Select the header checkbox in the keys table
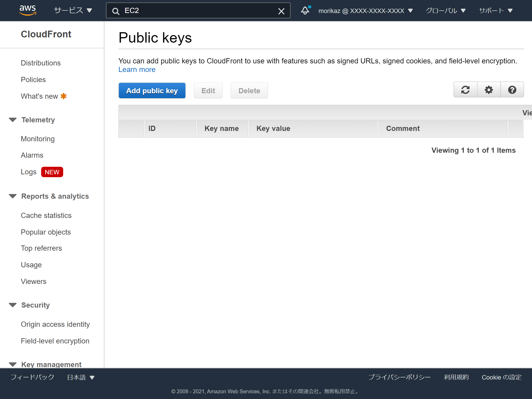Image resolution: width=532 pixels, height=399 pixels. (131, 128)
